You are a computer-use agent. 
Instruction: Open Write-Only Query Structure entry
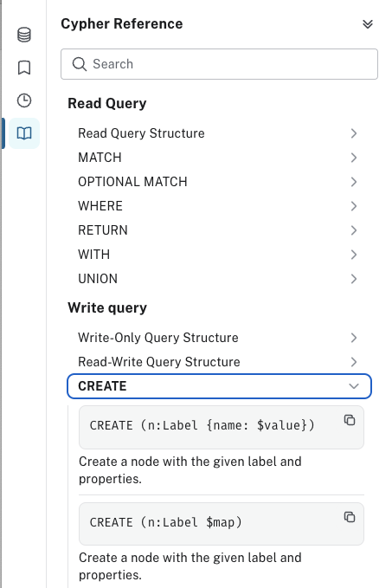pyautogui.click(x=219, y=338)
